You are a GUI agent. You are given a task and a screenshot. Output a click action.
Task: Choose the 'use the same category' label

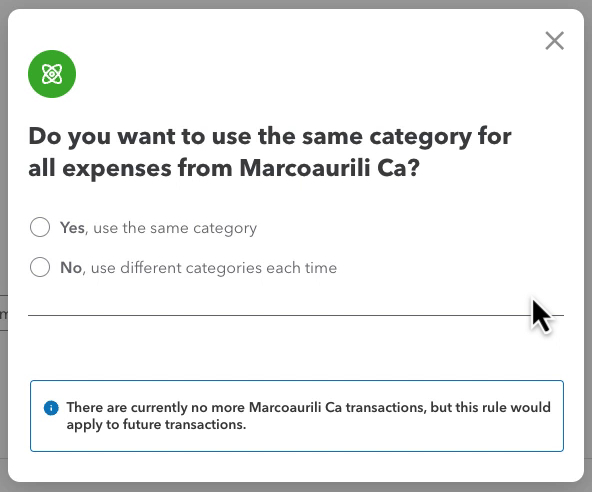(x=175, y=228)
